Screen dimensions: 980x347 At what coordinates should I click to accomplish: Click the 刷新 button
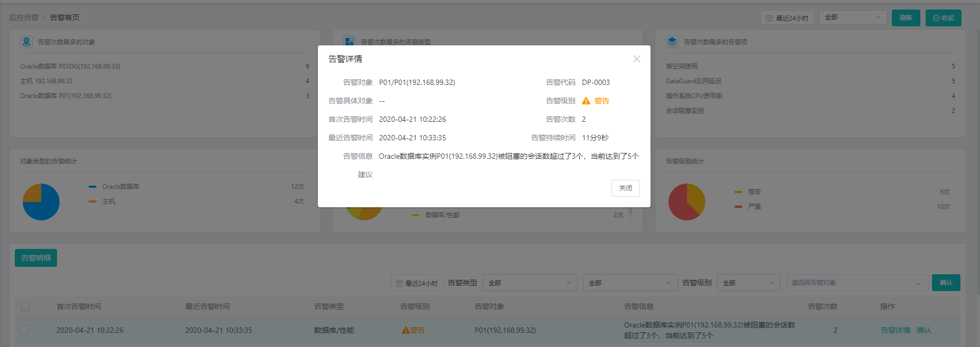click(x=906, y=18)
